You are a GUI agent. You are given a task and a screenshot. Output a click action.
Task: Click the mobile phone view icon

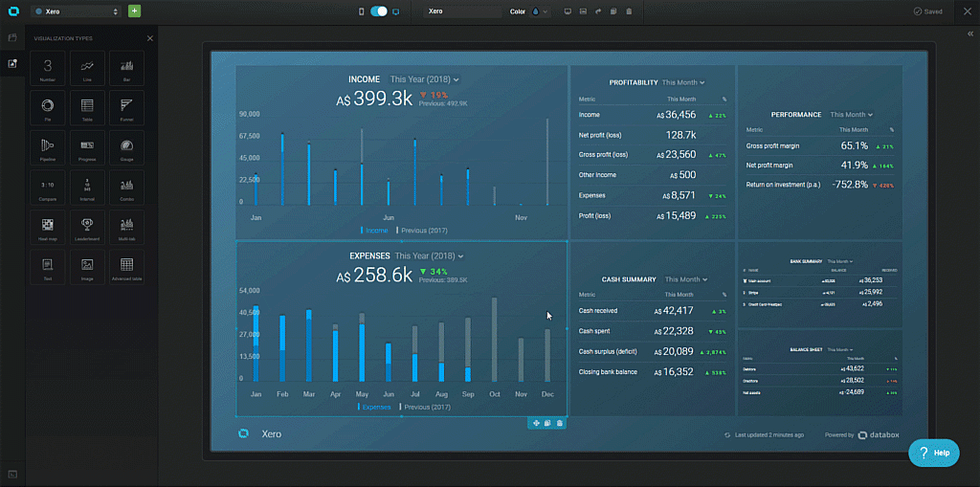click(361, 11)
